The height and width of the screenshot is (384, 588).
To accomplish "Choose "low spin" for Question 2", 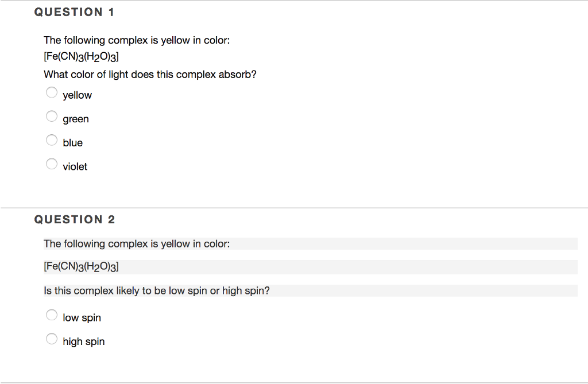I will (51, 315).
